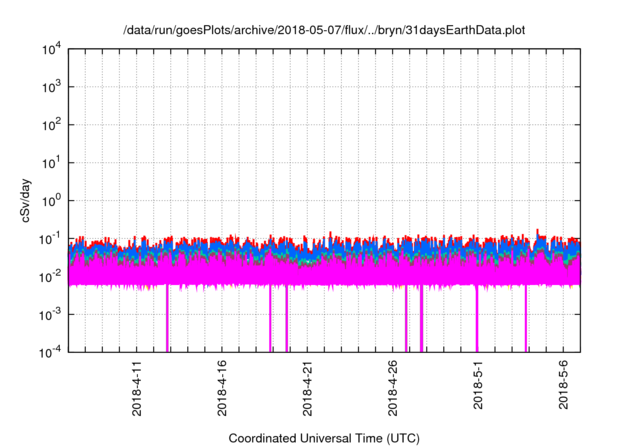Click the date label 2018-4-26

(392, 388)
